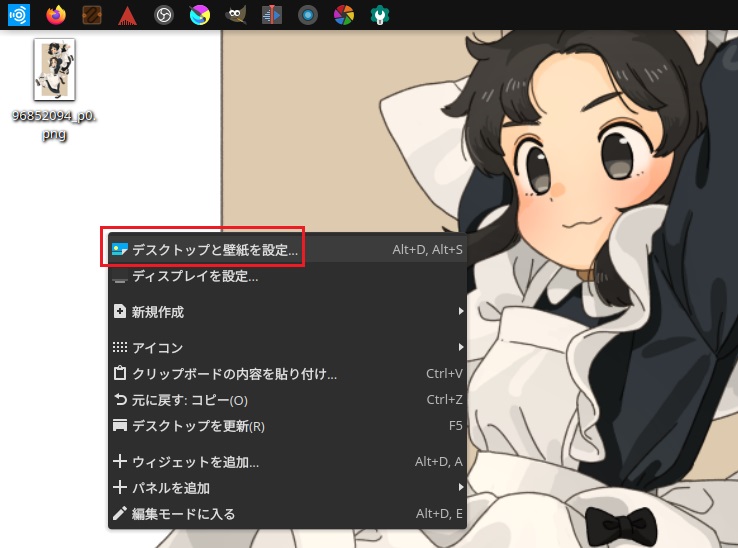
Task: Launch Krita from the top panel
Action: click(x=200, y=15)
